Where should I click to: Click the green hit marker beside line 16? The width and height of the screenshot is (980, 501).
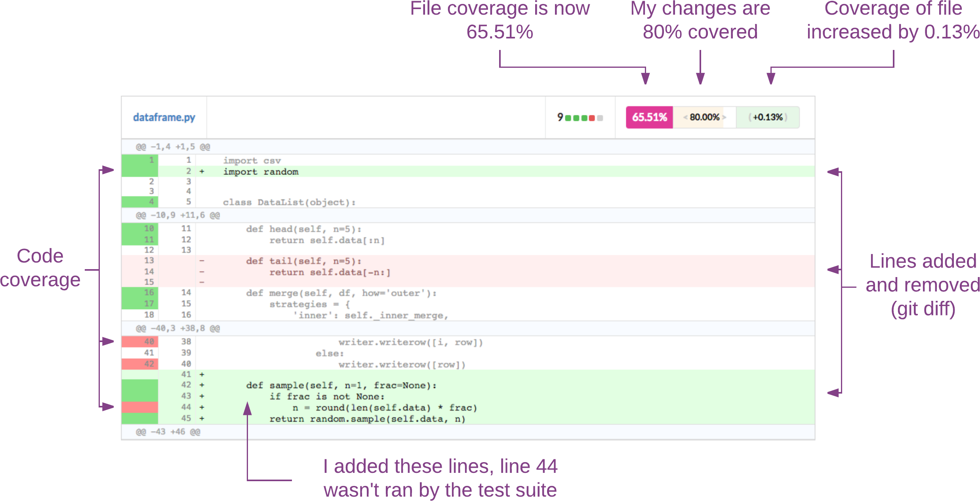[139, 293]
